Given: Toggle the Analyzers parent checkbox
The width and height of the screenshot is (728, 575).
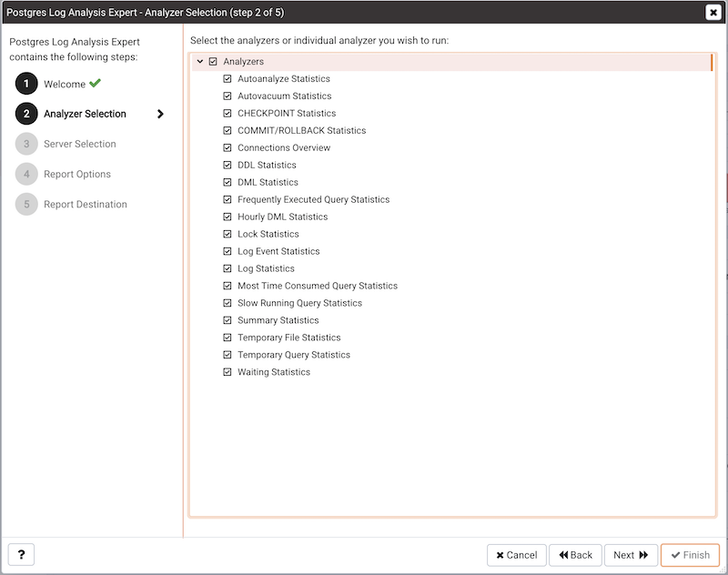Looking at the screenshot, I should 213,61.
